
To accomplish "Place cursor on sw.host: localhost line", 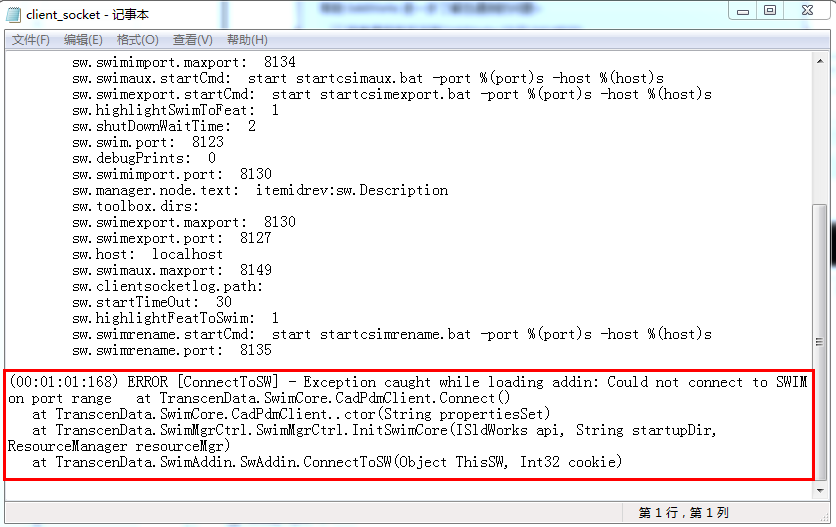I will click(x=147, y=254).
